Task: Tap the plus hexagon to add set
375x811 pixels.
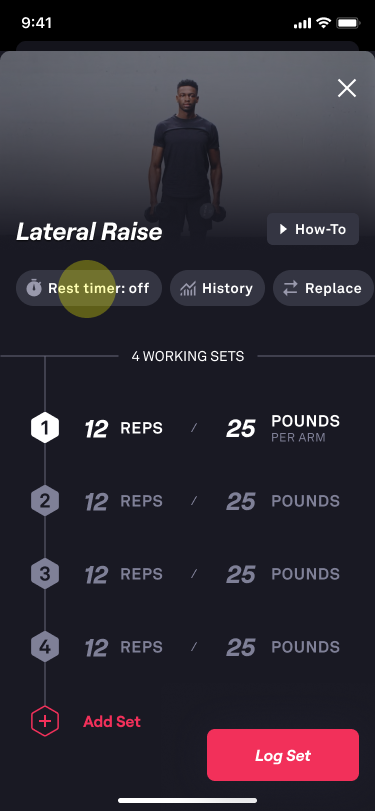Action: click(45, 721)
